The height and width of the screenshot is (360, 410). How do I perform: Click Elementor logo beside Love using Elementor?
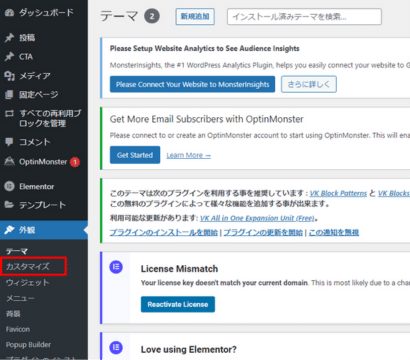[x=116, y=348]
